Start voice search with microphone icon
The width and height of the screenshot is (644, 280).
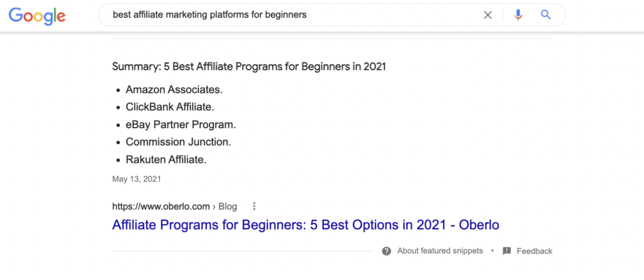(x=518, y=15)
